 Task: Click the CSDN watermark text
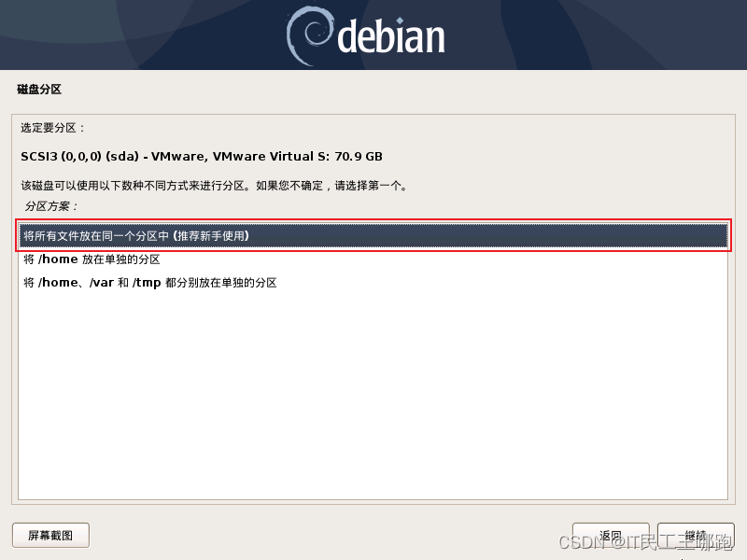645,542
